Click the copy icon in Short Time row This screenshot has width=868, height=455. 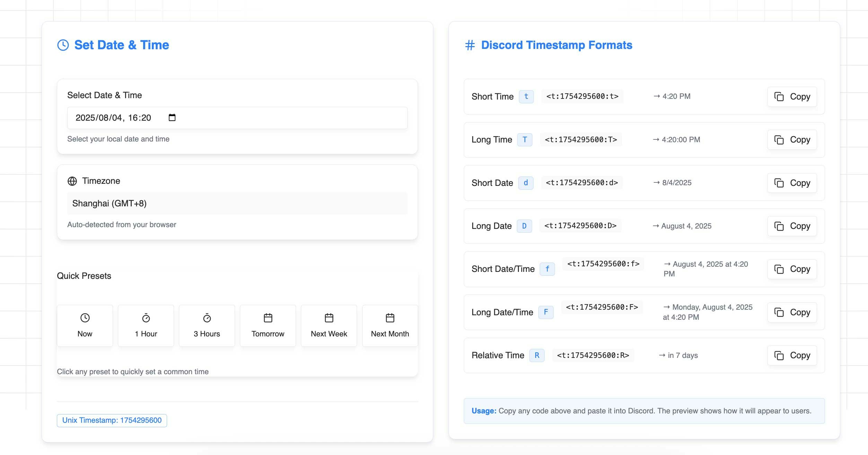pos(779,96)
